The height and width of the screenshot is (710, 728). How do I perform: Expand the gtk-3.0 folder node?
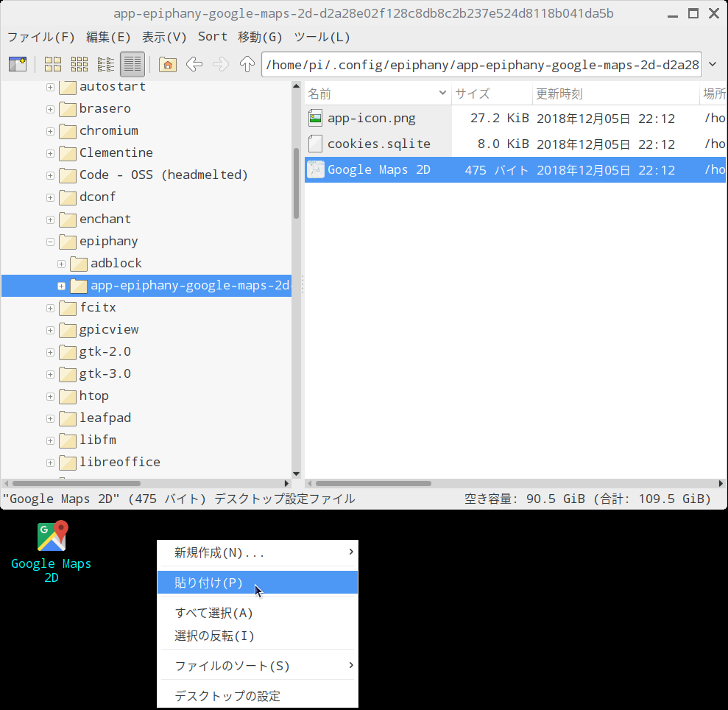50,374
